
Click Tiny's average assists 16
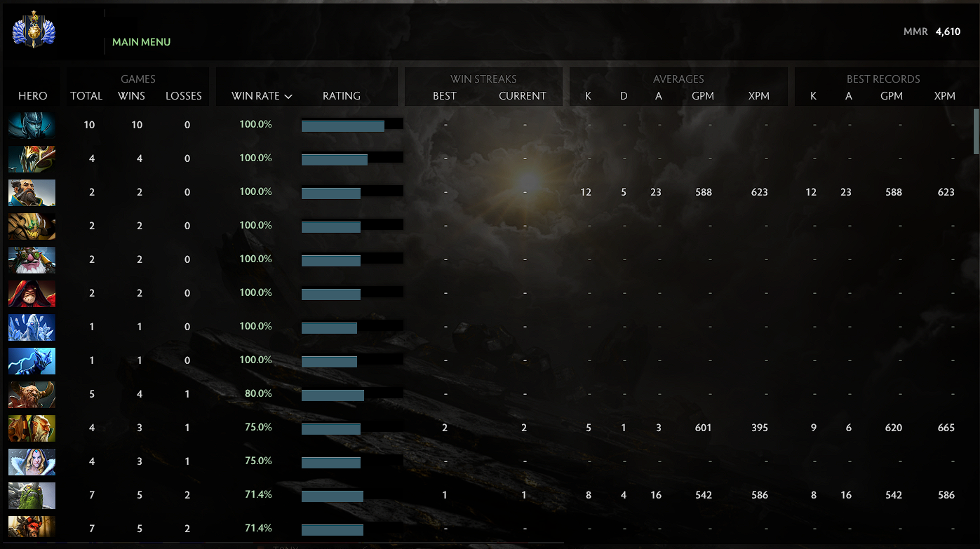pos(656,495)
